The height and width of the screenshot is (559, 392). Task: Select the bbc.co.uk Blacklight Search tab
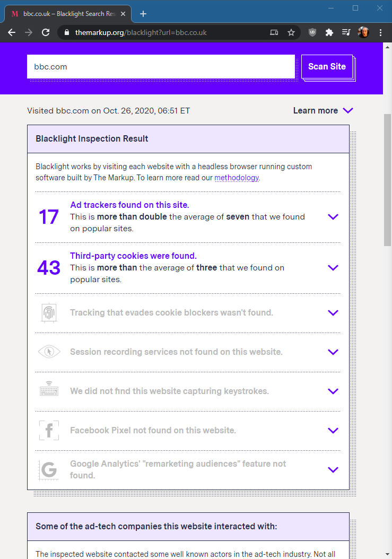(68, 14)
